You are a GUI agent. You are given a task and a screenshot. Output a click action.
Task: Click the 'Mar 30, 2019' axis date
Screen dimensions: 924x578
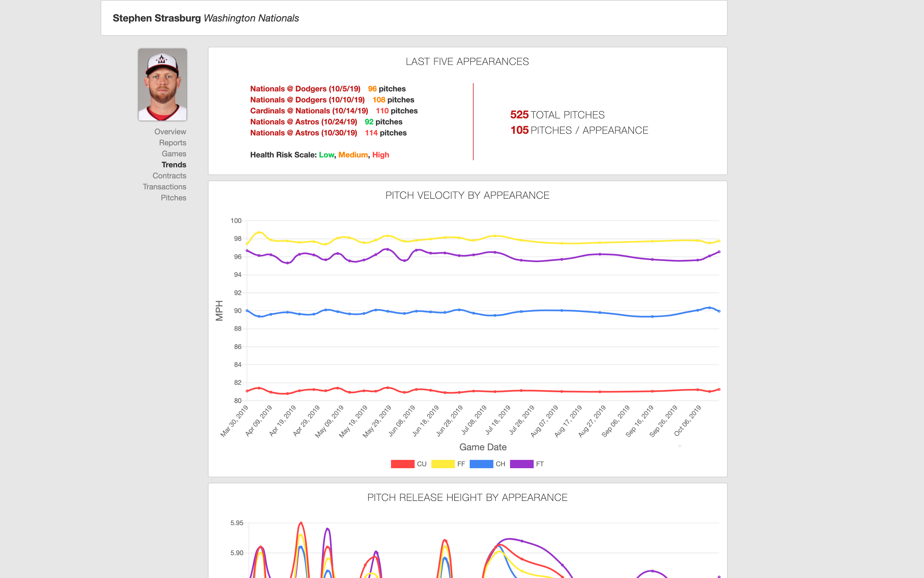point(235,421)
